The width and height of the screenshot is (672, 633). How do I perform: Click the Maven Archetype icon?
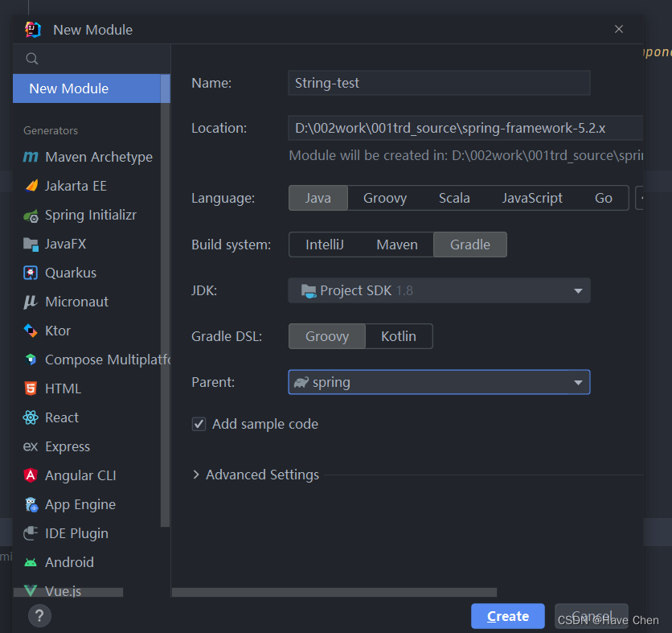point(31,157)
